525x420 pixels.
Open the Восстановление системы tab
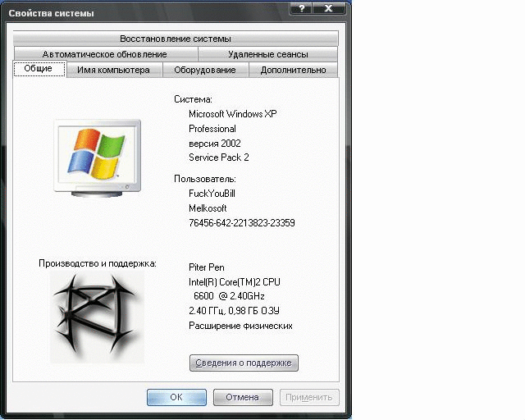[176, 39]
